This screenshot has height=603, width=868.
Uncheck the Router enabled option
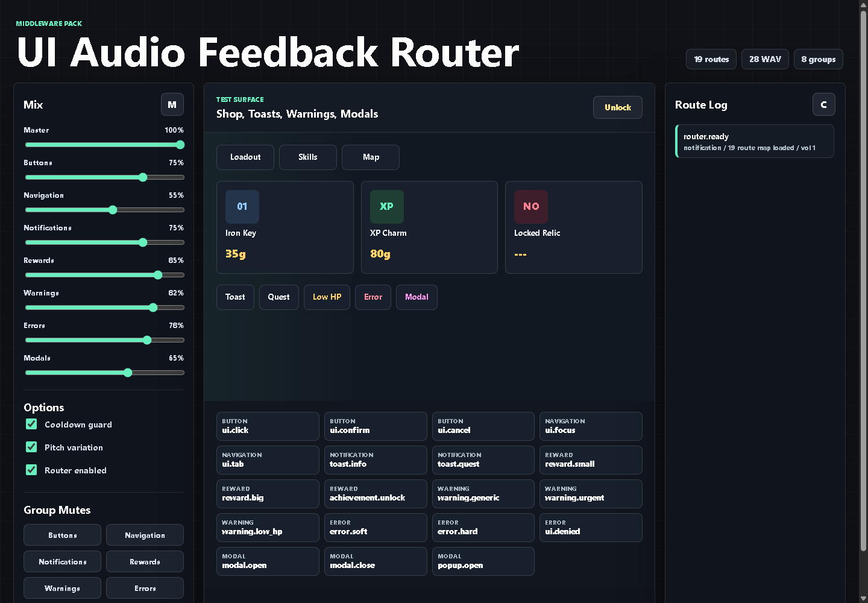tap(31, 470)
